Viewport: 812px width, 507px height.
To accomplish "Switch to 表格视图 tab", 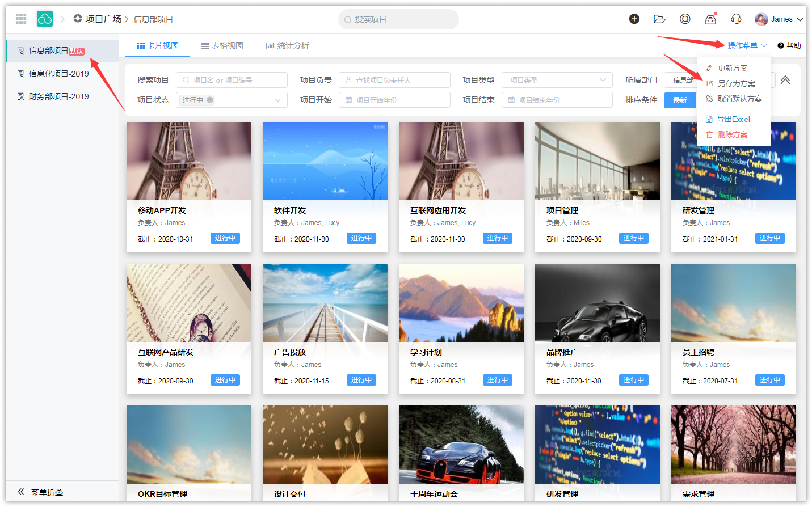I will click(x=222, y=45).
